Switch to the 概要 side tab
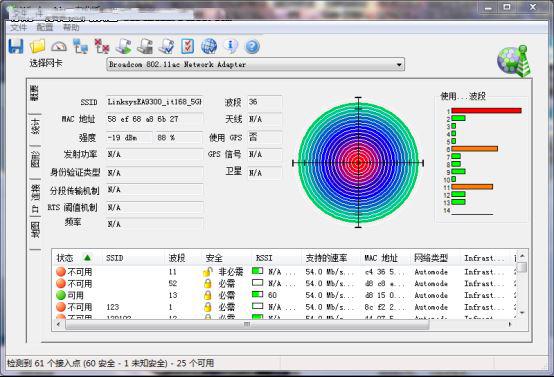The width and height of the screenshot is (554, 377). 35,93
